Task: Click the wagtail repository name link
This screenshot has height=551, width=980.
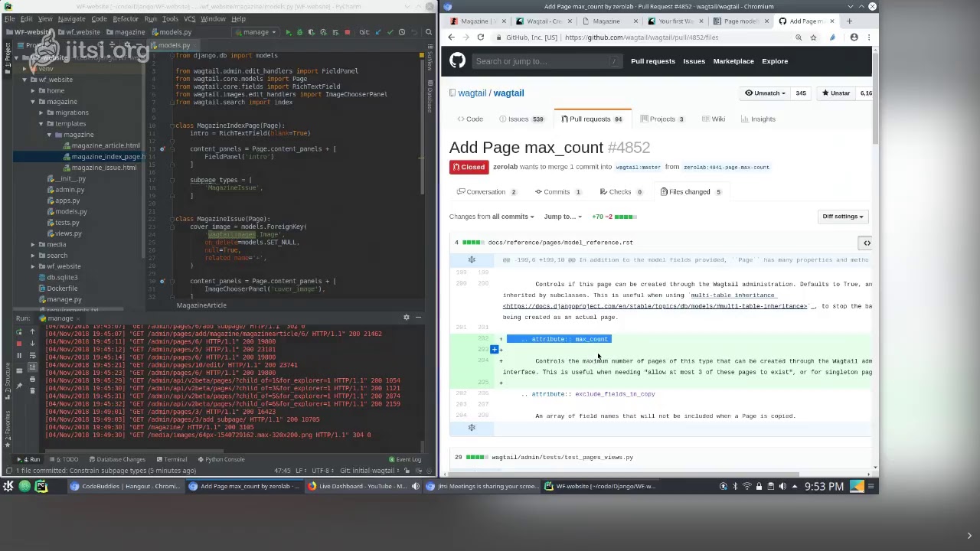Action: 508,93
